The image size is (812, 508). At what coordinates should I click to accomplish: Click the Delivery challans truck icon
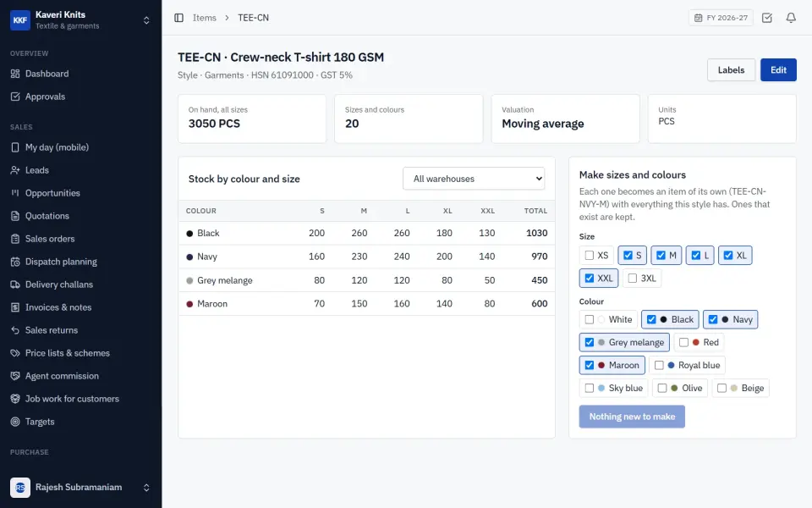pos(15,284)
